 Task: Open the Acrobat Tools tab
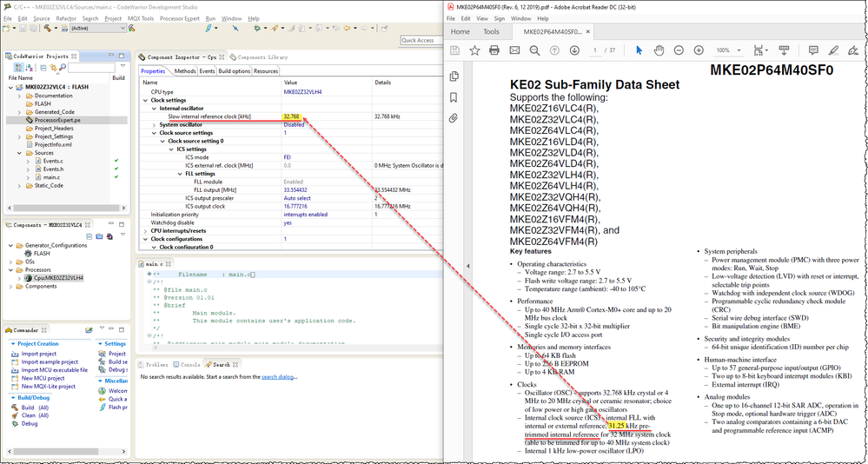click(491, 31)
